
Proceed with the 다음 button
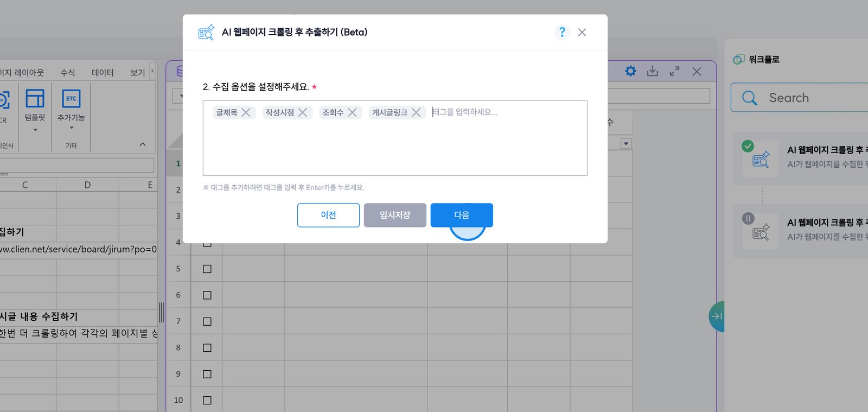coord(462,215)
